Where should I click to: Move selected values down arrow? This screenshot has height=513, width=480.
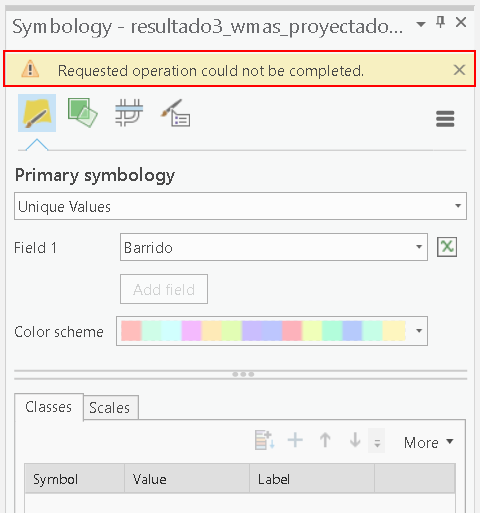point(355,440)
